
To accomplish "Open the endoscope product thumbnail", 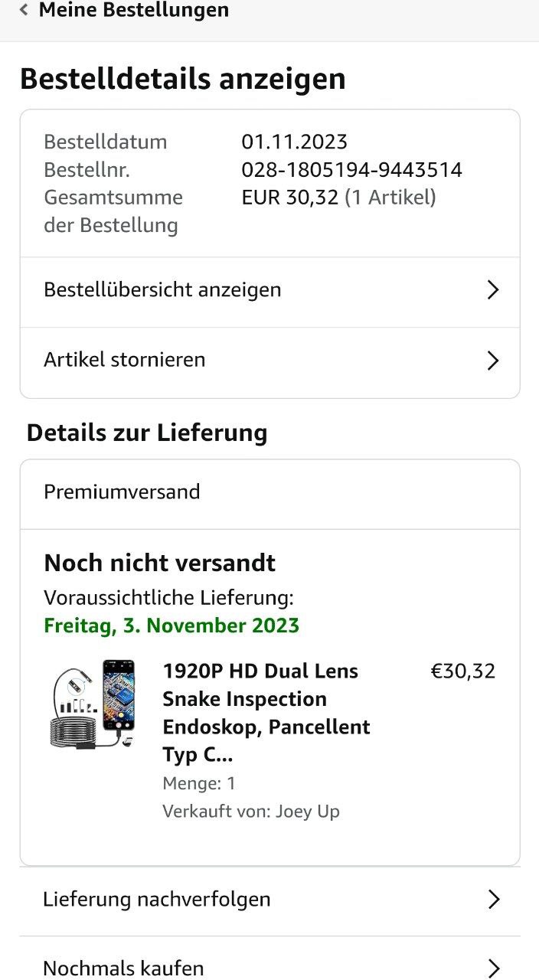I will click(91, 704).
